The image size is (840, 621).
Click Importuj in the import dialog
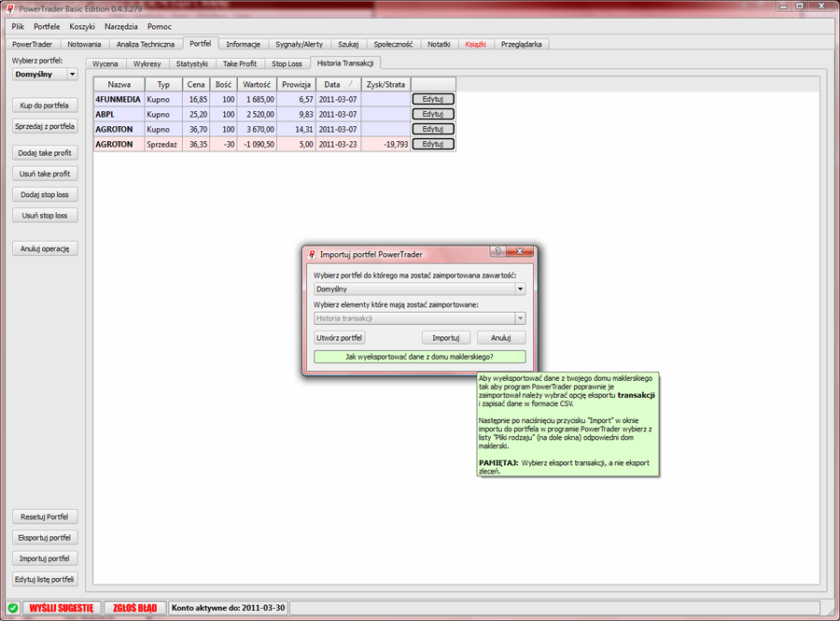[x=446, y=338]
